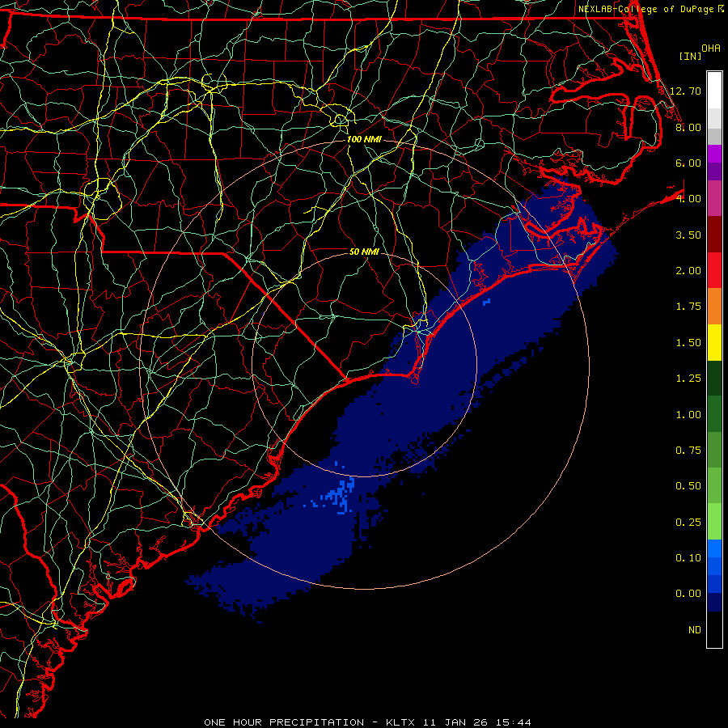The height and width of the screenshot is (728, 728).
Task: Select the green swatch beside 0.75
Action: click(x=714, y=450)
